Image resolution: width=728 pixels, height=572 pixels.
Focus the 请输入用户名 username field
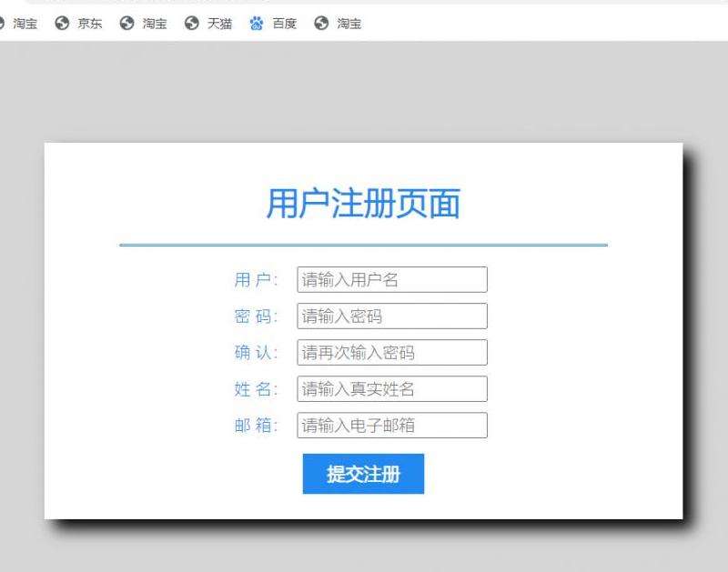tap(392, 279)
